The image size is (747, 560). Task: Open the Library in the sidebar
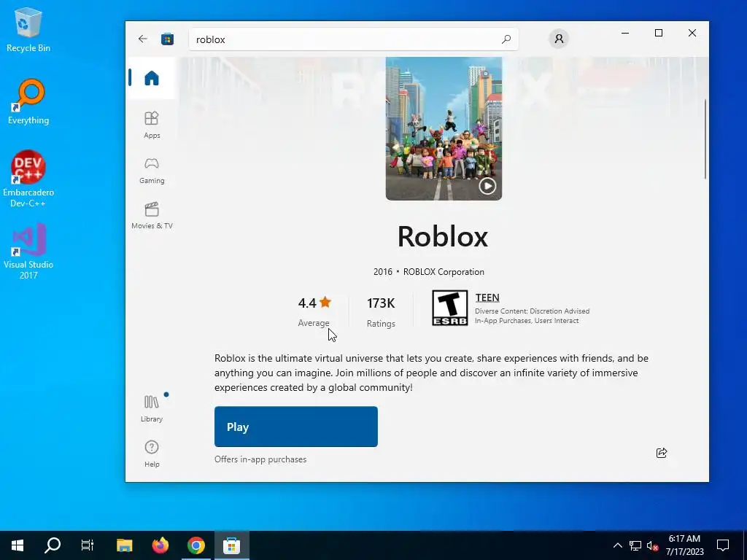coord(152,409)
